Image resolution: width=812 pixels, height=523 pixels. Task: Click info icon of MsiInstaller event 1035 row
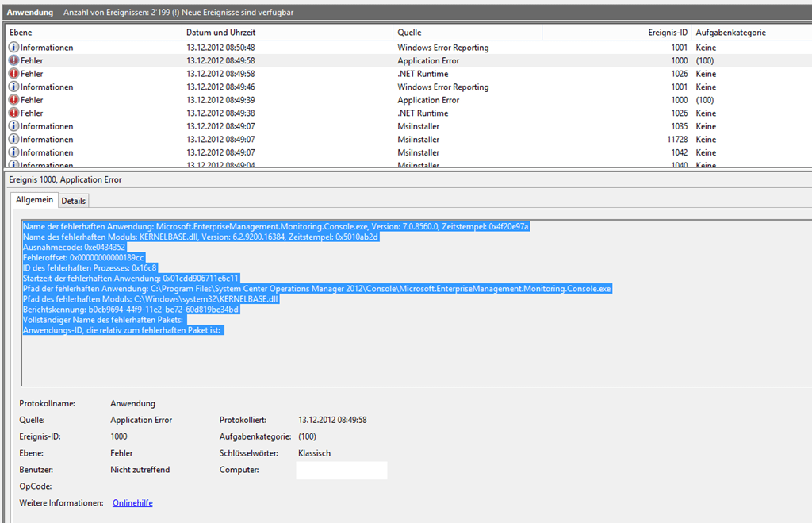pyautogui.click(x=13, y=126)
